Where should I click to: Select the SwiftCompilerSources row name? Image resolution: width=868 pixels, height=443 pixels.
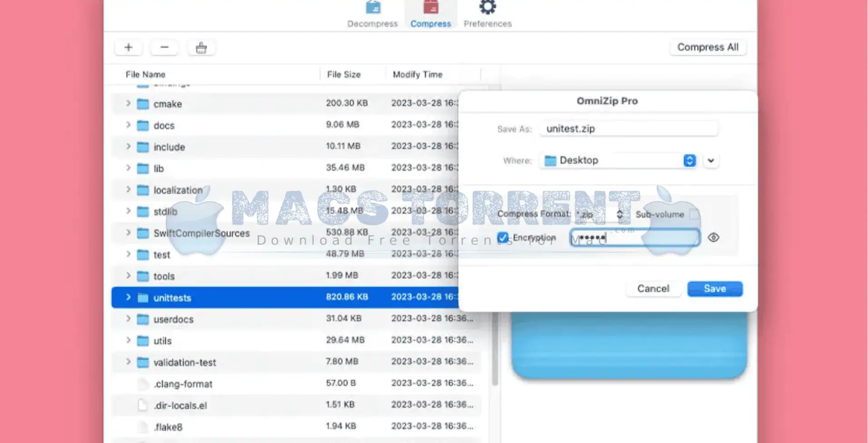pos(202,233)
